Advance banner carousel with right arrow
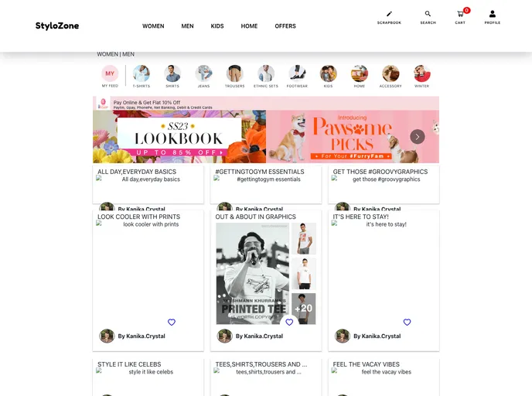The image size is (532, 396). click(x=418, y=137)
